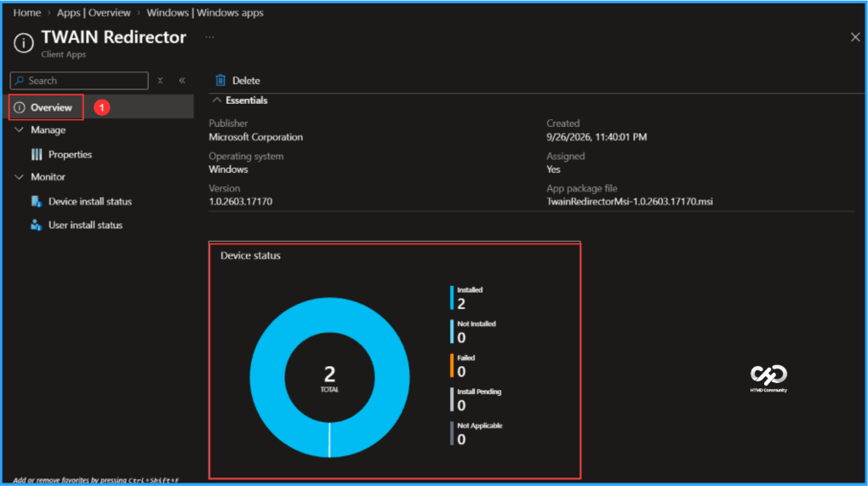This screenshot has width=868, height=486.
Task: Click the Not Installed legend bar
Action: (x=452, y=332)
